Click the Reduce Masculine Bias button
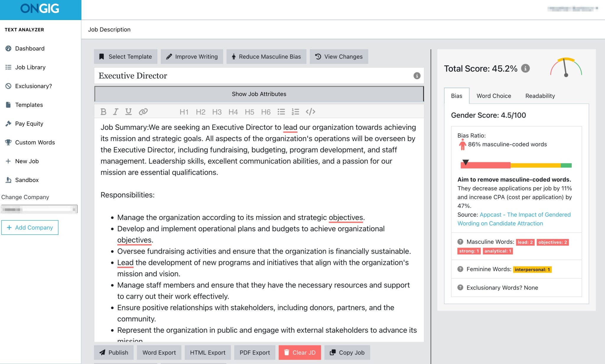605x364 pixels. pos(266,56)
